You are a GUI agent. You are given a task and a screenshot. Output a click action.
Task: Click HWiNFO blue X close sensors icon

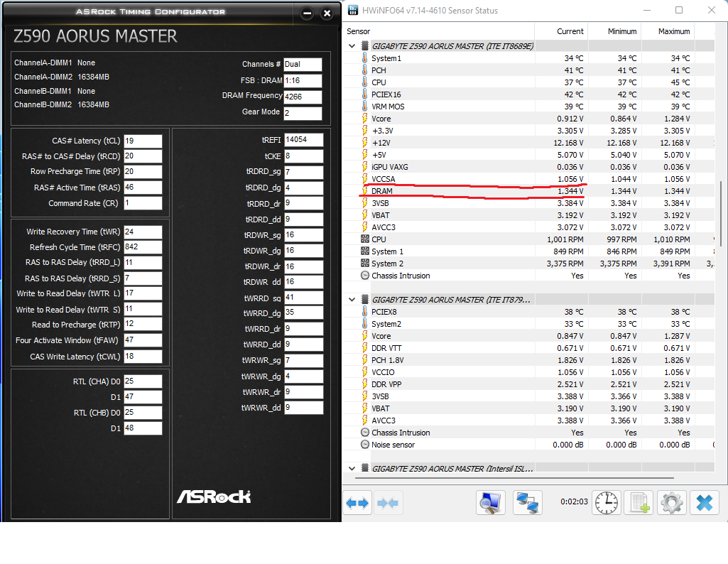point(705,503)
